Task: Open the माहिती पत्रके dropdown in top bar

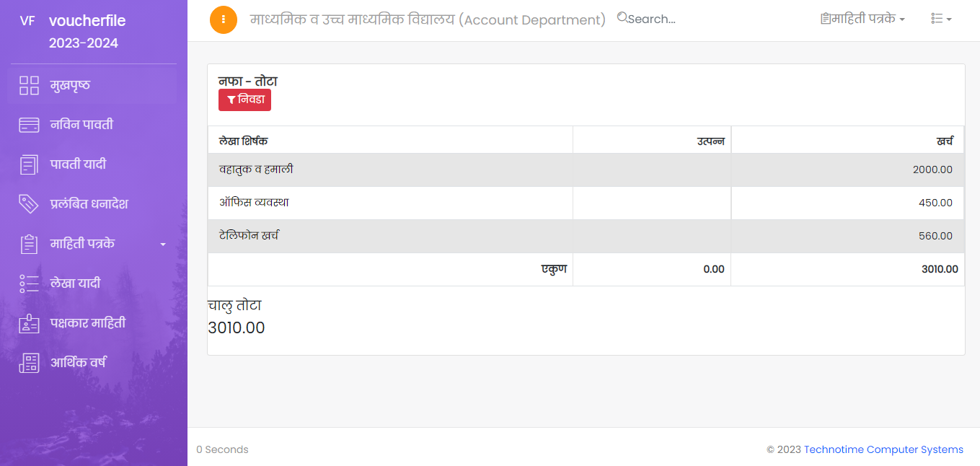Action: (862, 19)
